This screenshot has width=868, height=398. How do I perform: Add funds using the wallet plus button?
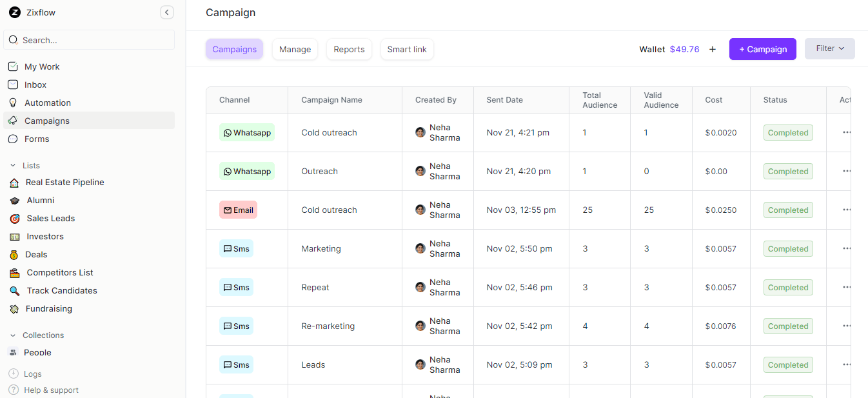[x=712, y=48]
